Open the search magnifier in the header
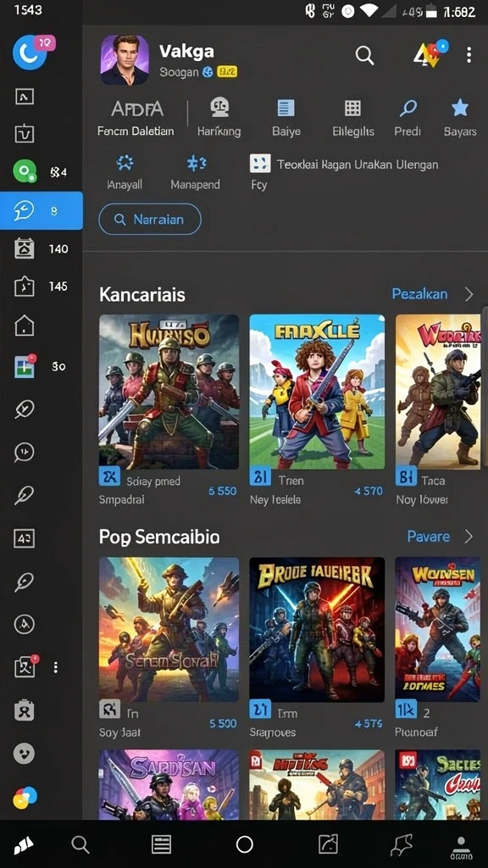Image resolution: width=488 pixels, height=868 pixels. (364, 55)
